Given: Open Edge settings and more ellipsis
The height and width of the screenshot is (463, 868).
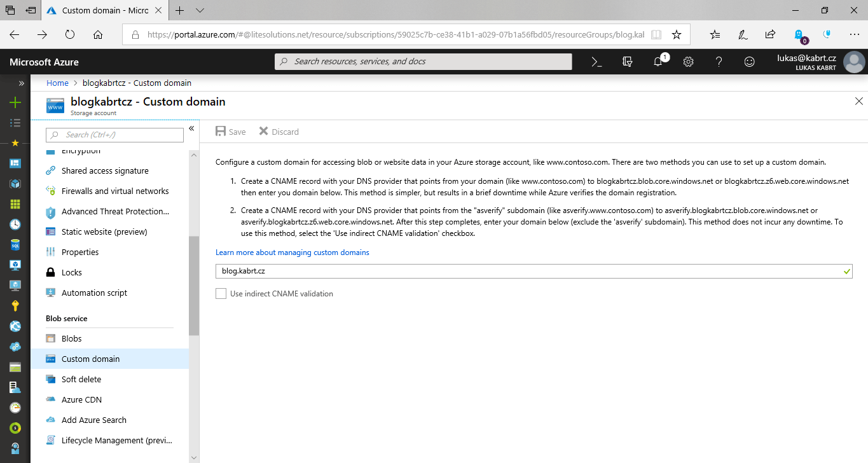Looking at the screenshot, I should click(x=854, y=35).
